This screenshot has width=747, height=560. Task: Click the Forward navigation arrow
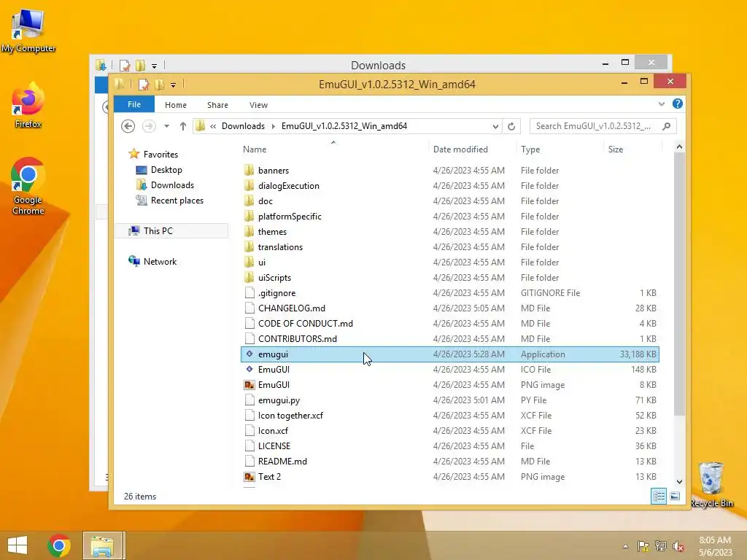click(149, 126)
